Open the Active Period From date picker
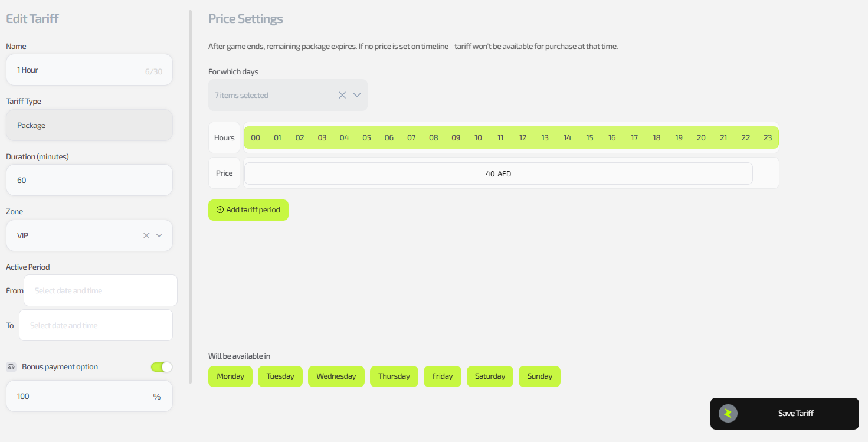 [x=100, y=290]
